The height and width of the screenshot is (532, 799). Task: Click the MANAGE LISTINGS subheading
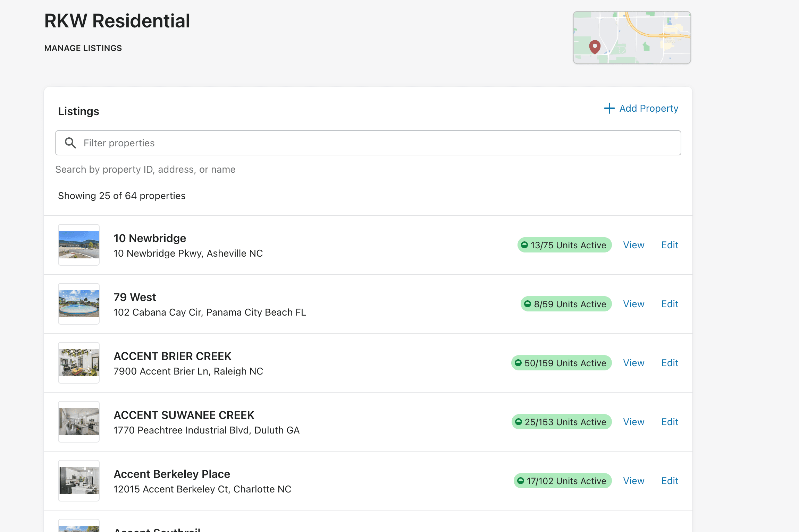pyautogui.click(x=83, y=48)
